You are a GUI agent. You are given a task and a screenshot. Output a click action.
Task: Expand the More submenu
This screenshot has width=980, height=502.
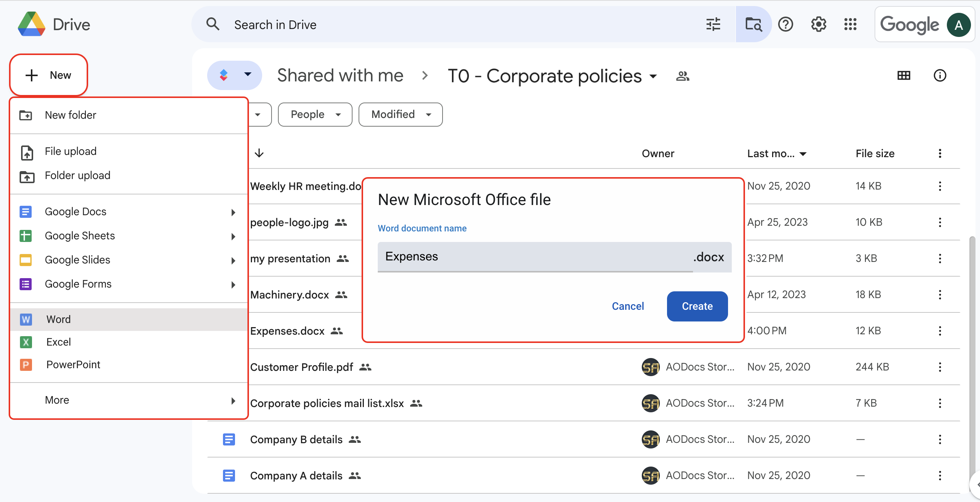point(233,400)
